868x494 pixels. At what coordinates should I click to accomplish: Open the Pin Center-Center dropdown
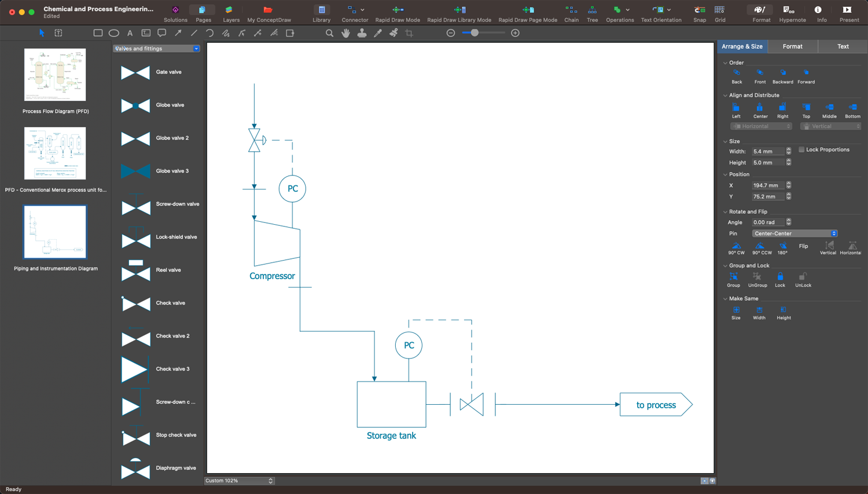pos(795,233)
